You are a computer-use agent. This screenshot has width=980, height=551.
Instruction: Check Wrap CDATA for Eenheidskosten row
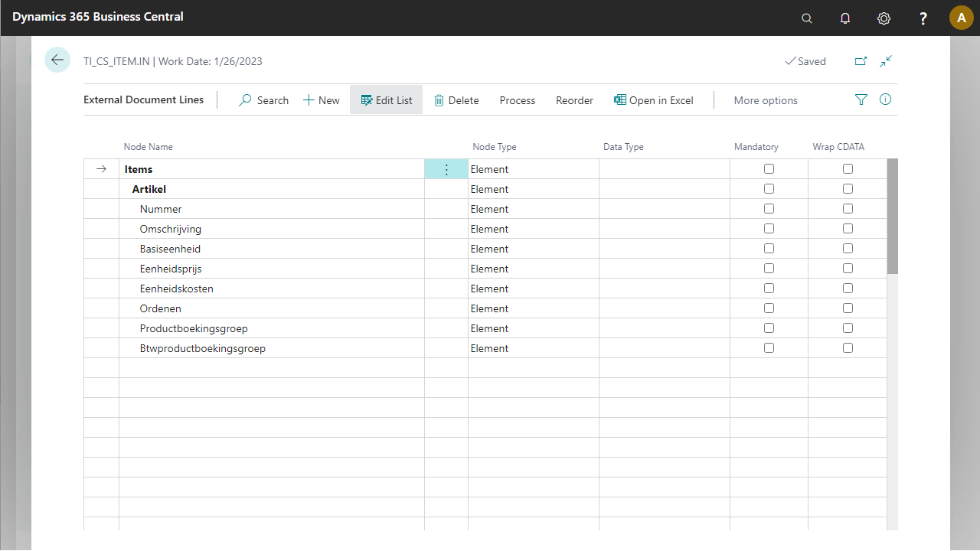pos(848,289)
